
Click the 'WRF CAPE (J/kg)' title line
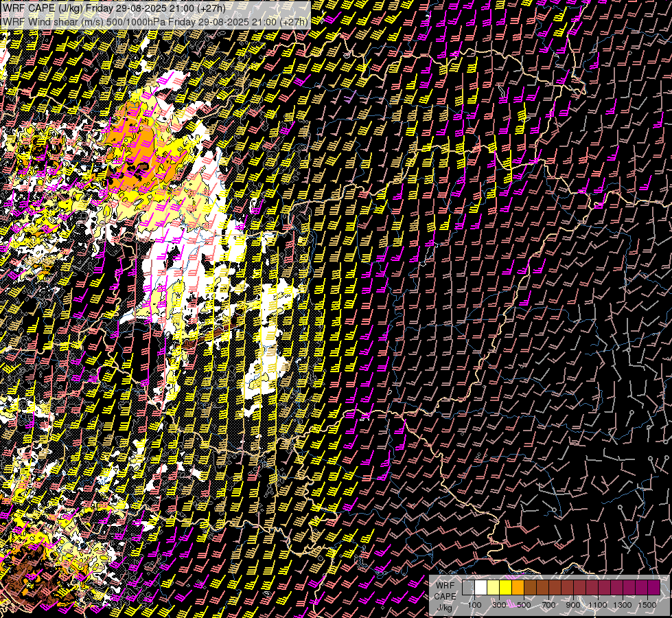(x=114, y=8)
